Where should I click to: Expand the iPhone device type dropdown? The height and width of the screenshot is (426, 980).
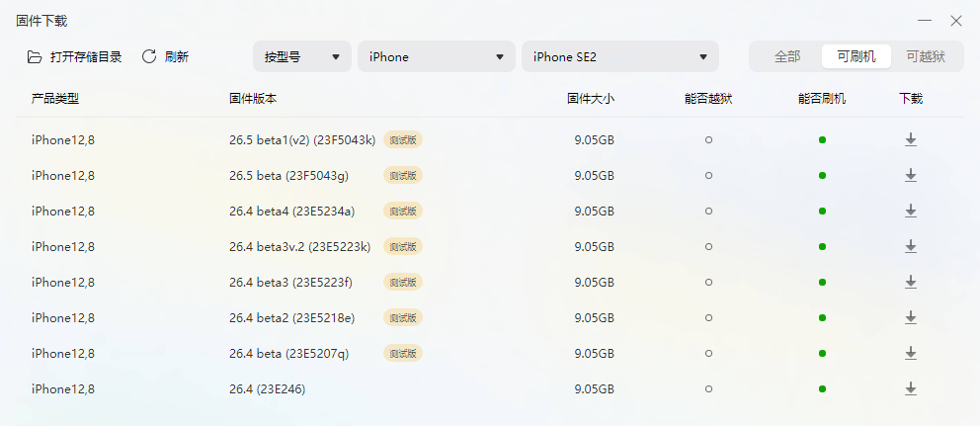(436, 56)
